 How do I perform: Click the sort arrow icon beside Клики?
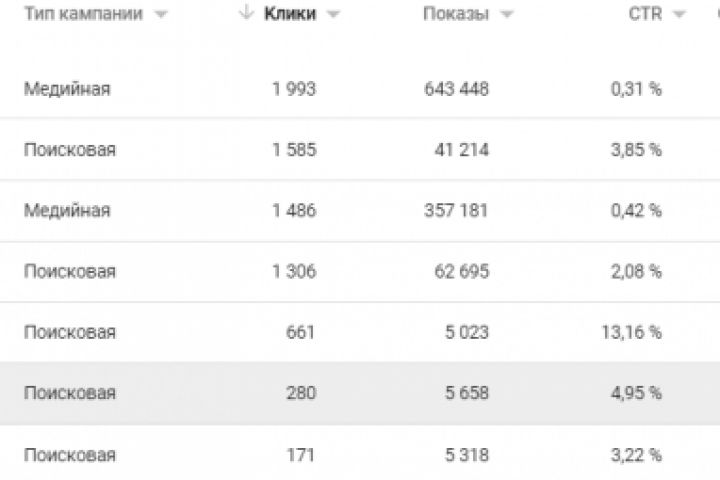point(246,13)
